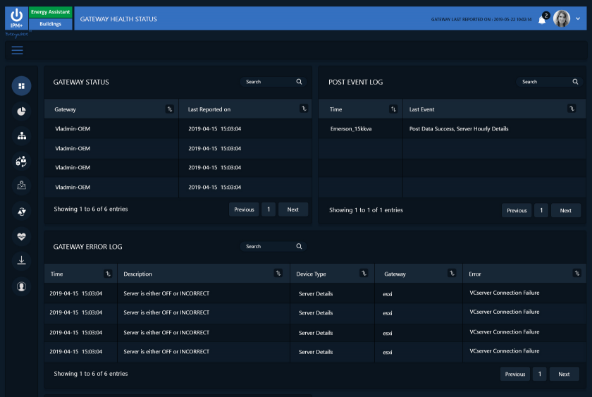Click Next in Post Event Log pagination
Image resolution: width=592 pixels, height=397 pixels.
point(566,210)
